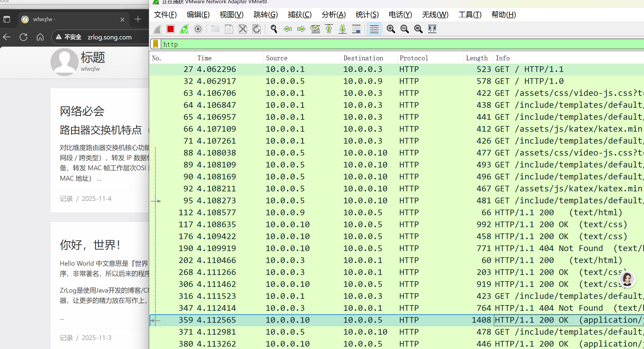Toggle auto-scroll during live capture
The height and width of the screenshot is (349, 644).
(356, 29)
